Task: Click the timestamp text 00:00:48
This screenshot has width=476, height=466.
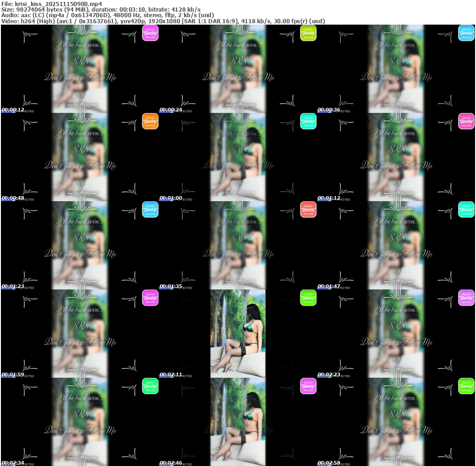Action: coord(13,198)
